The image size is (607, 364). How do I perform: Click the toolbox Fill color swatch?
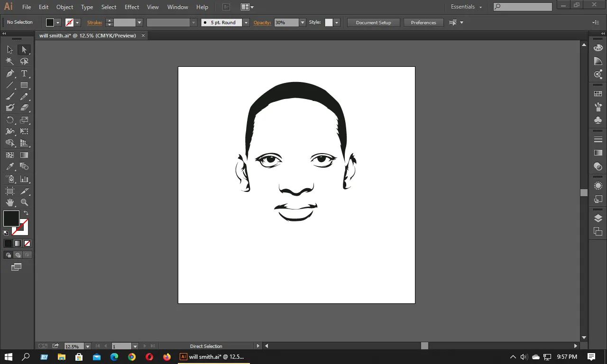point(11,218)
